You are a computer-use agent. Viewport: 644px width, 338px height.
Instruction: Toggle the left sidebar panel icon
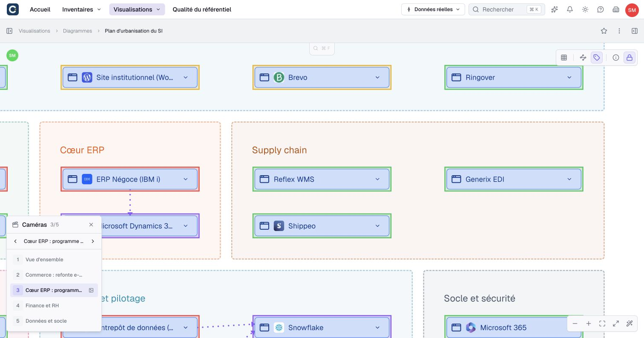coord(9,31)
